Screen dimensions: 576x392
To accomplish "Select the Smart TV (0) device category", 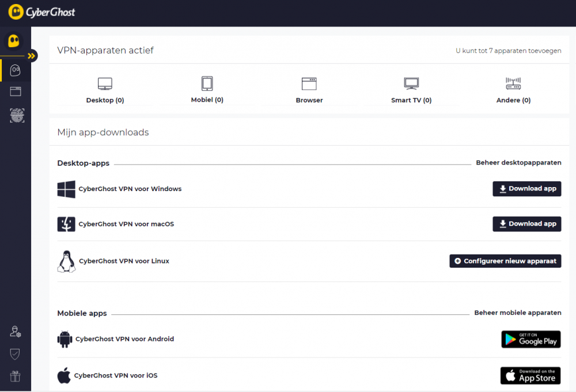I will (x=411, y=90).
